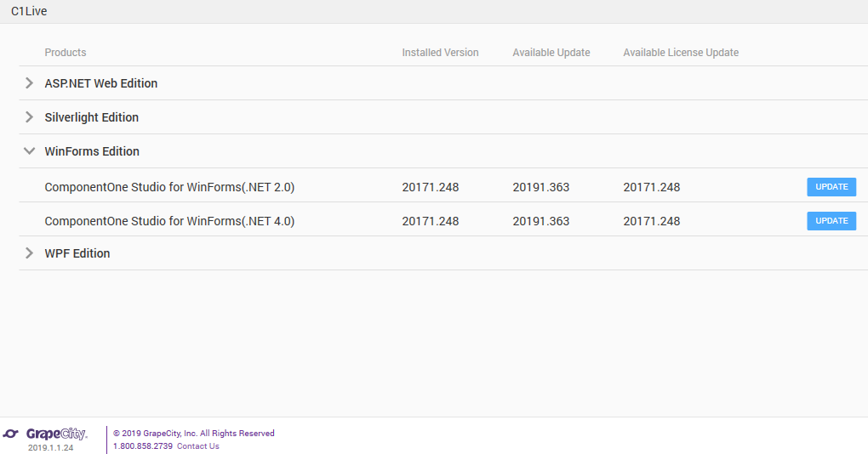Click the Available Update column header
868x454 pixels.
pos(551,53)
